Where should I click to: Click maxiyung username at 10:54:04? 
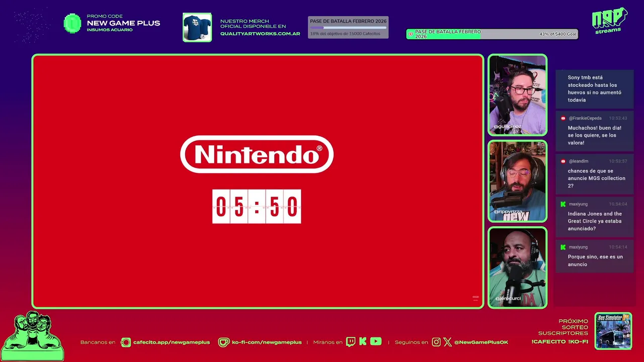(x=578, y=204)
